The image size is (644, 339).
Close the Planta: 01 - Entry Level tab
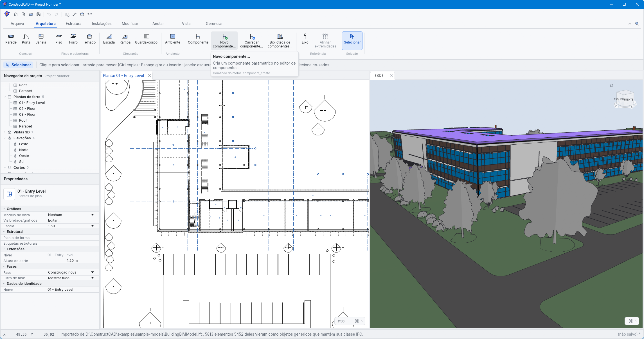150,76
